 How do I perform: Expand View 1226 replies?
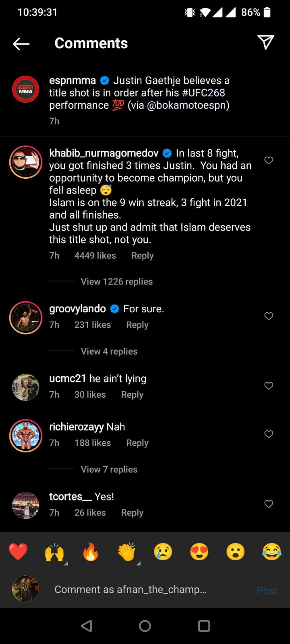(x=117, y=282)
